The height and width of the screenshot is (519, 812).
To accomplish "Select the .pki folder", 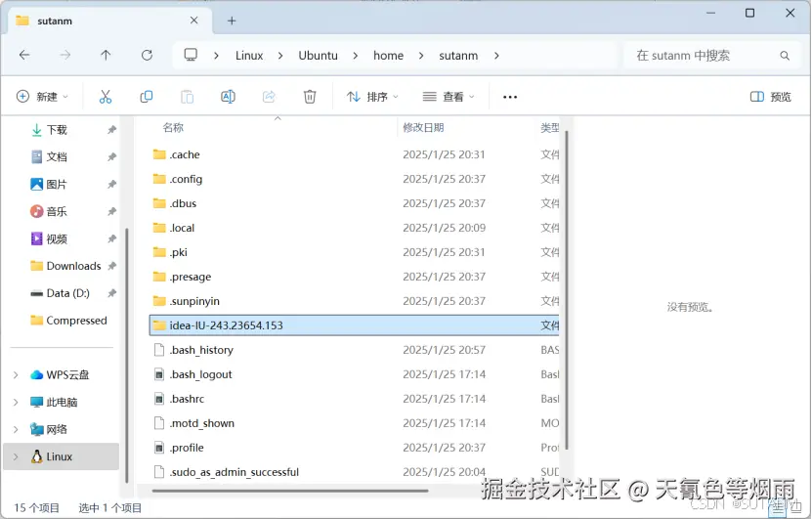I will click(x=355, y=252).
